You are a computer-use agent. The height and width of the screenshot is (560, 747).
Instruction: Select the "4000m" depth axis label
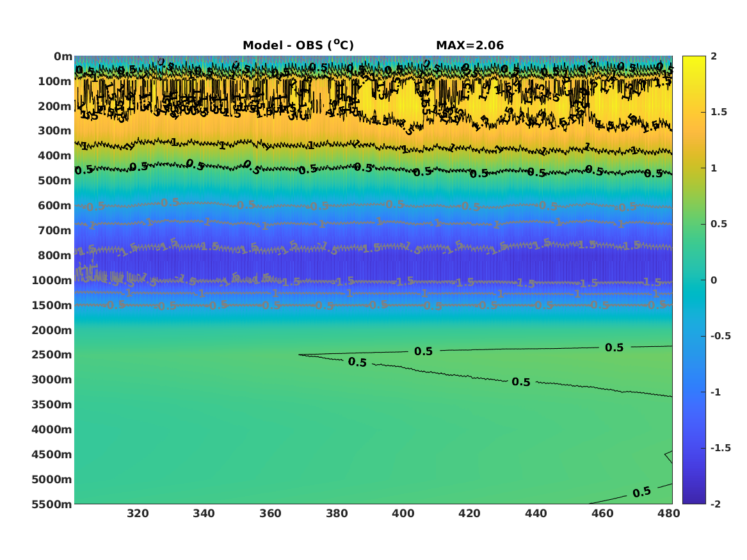(x=52, y=429)
